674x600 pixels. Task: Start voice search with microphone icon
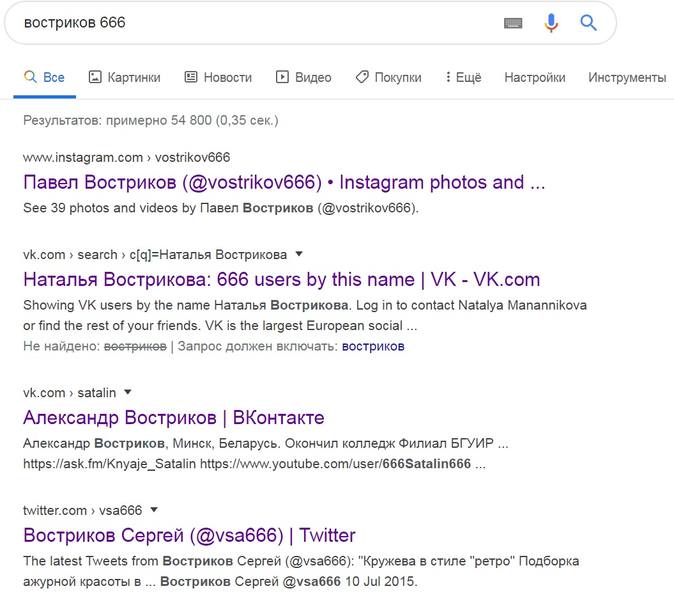(551, 23)
